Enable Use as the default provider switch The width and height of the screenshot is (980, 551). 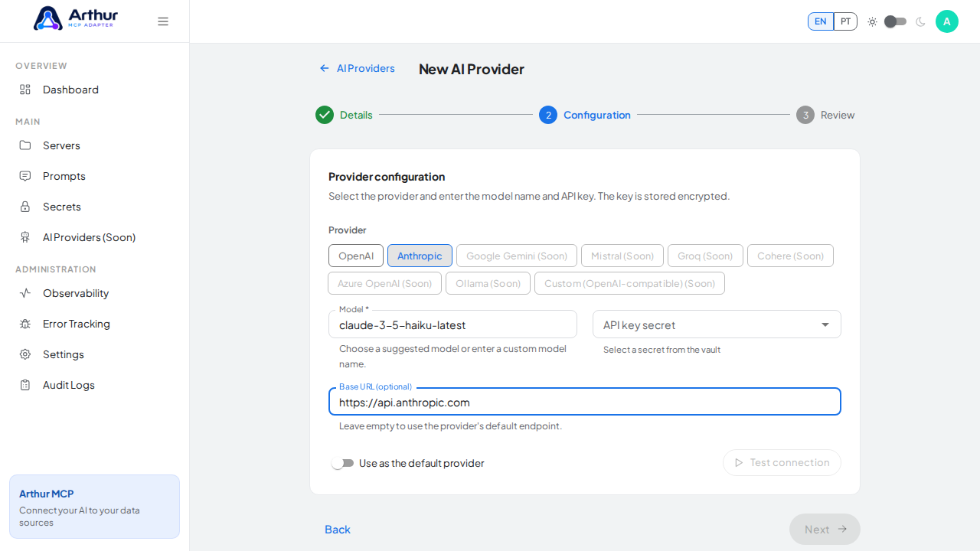coord(342,463)
